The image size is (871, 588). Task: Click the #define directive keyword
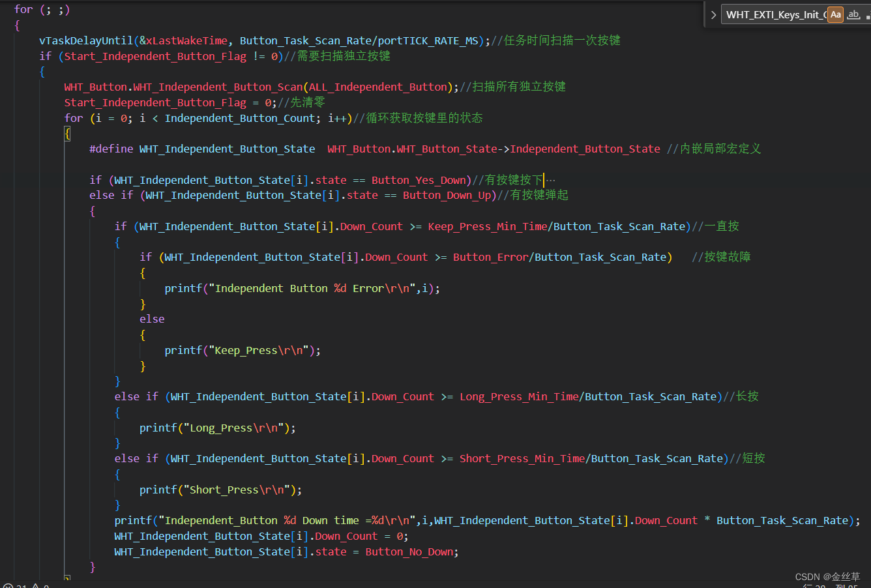click(x=111, y=149)
